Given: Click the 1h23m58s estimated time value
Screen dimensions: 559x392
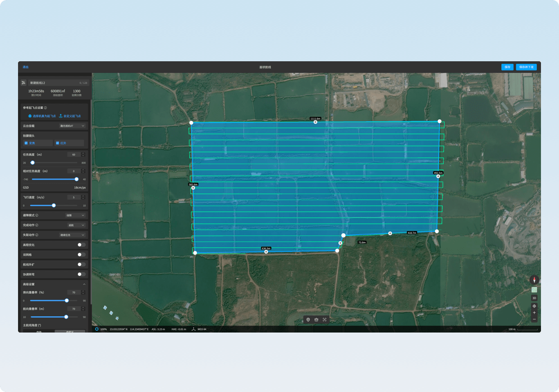Looking at the screenshot, I should pos(36,91).
